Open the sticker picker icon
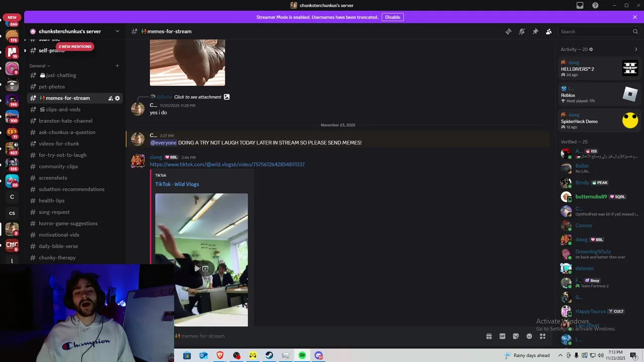Viewport: 644px width, 362px height. click(516, 336)
